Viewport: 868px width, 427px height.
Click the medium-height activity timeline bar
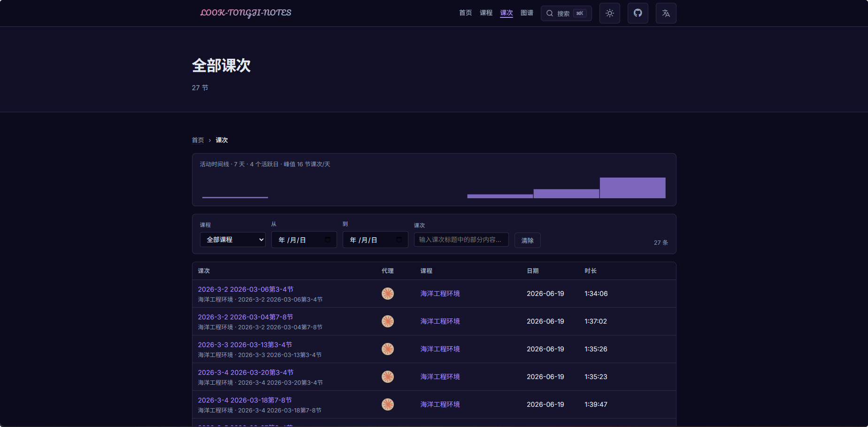click(566, 194)
